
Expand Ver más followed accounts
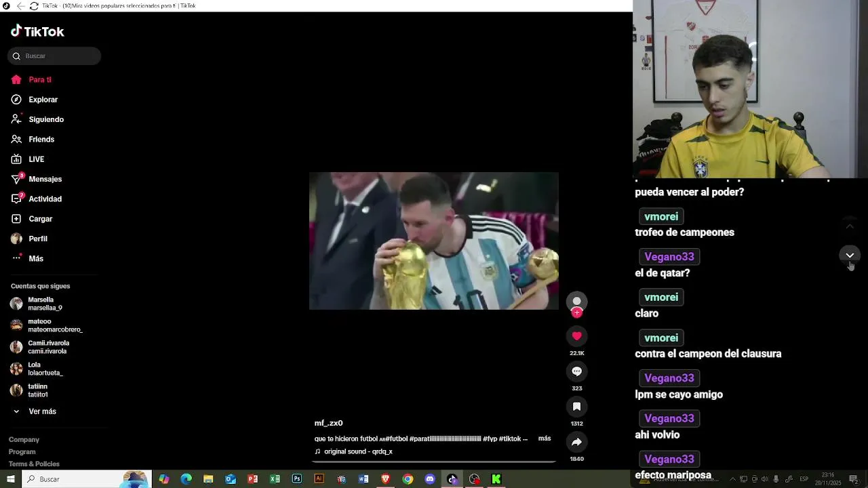tap(35, 411)
